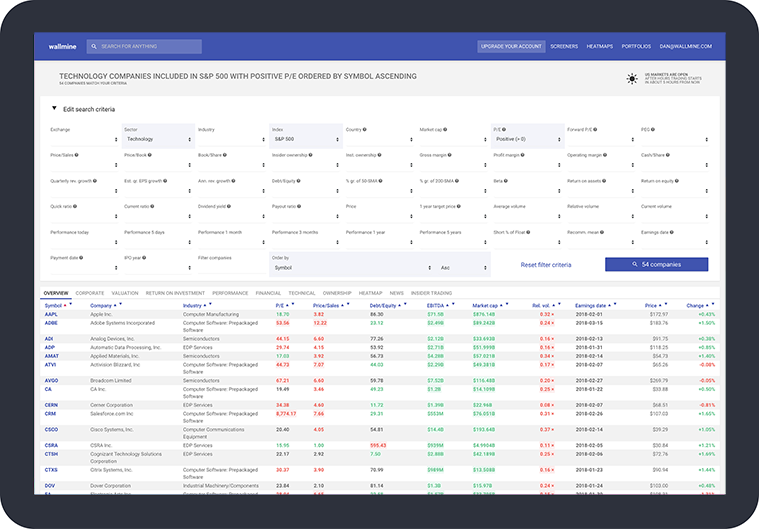The width and height of the screenshot is (759, 529).
Task: Sort table by Market cap column header
Action: pyautogui.click(x=485, y=306)
